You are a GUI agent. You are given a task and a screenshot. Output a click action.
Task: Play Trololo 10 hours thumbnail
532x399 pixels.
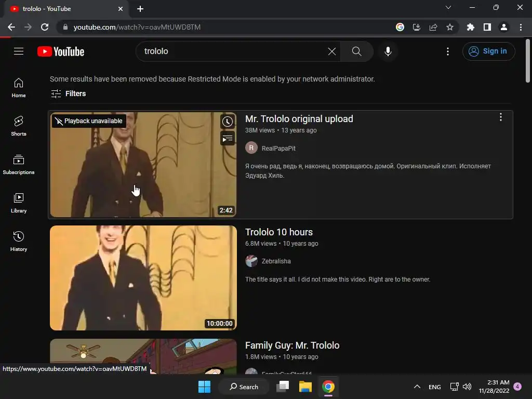coord(143,278)
